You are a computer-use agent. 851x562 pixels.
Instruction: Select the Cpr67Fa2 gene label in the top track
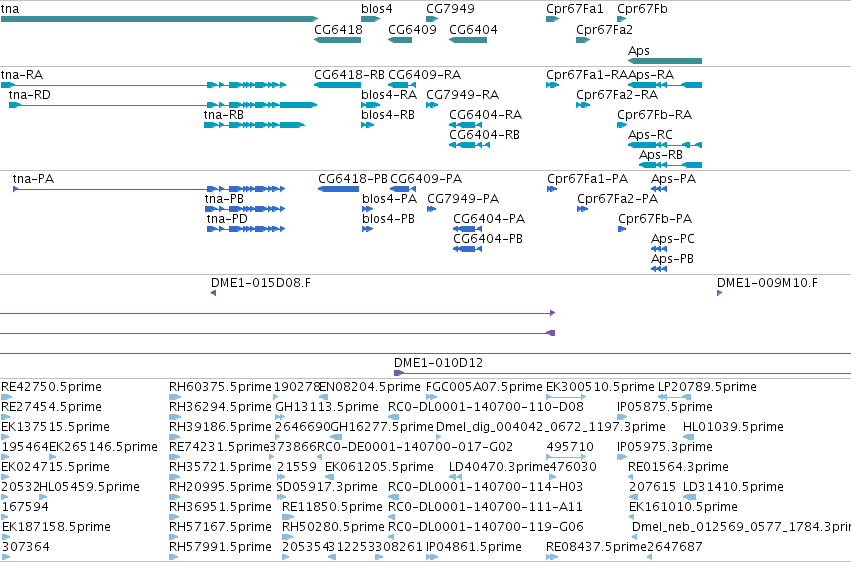(x=605, y=29)
